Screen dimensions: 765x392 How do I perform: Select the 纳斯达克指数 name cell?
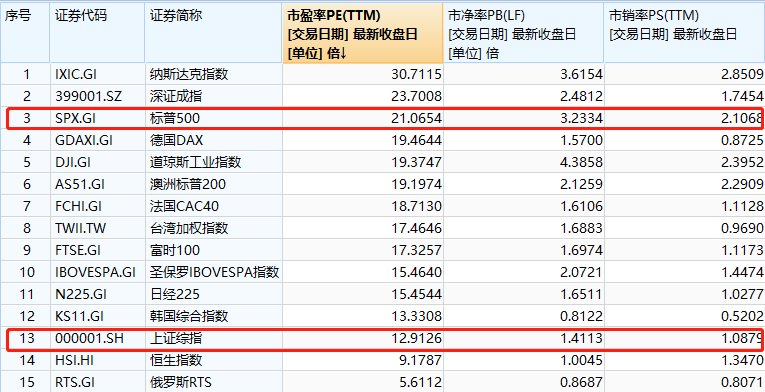pyautogui.click(x=213, y=74)
